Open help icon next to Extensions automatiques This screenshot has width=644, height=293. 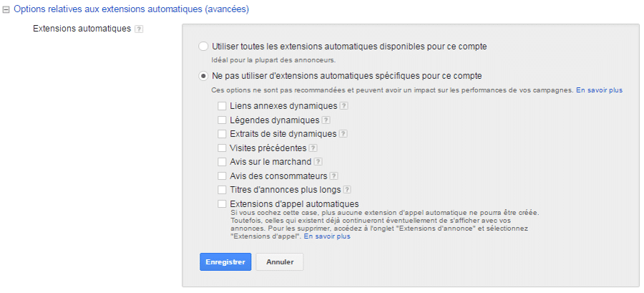click(x=139, y=29)
